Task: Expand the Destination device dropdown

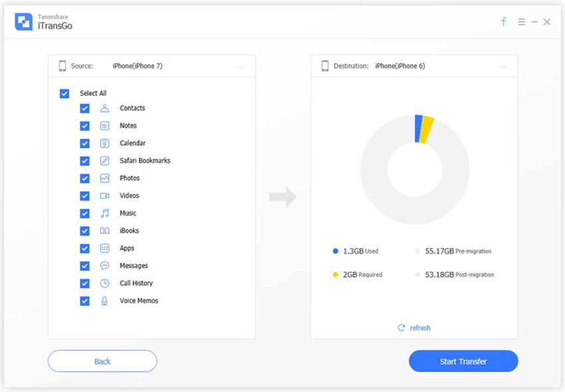Action: (x=503, y=66)
